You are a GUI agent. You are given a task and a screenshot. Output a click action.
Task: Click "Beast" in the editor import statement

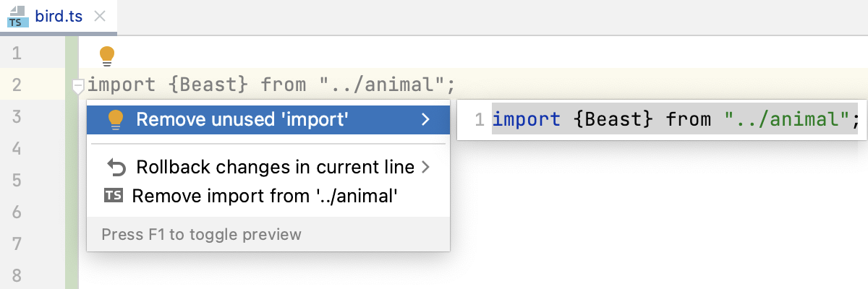click(x=208, y=85)
